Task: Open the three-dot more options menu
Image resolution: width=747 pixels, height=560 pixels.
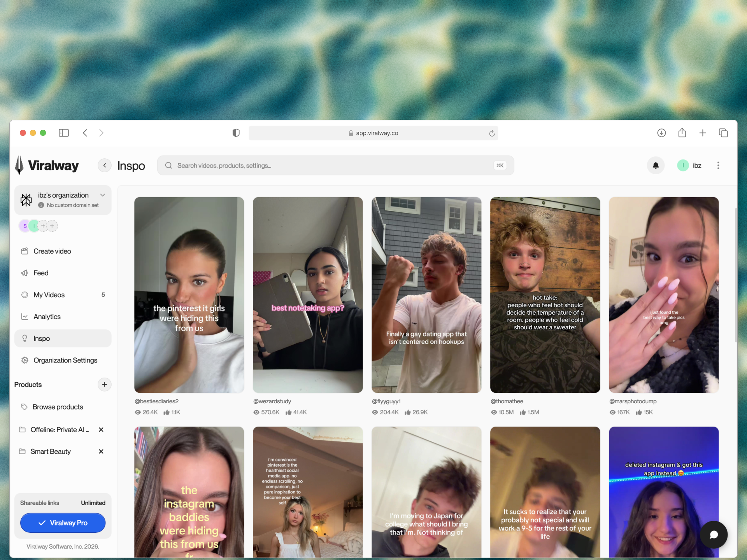Action: [x=718, y=165]
